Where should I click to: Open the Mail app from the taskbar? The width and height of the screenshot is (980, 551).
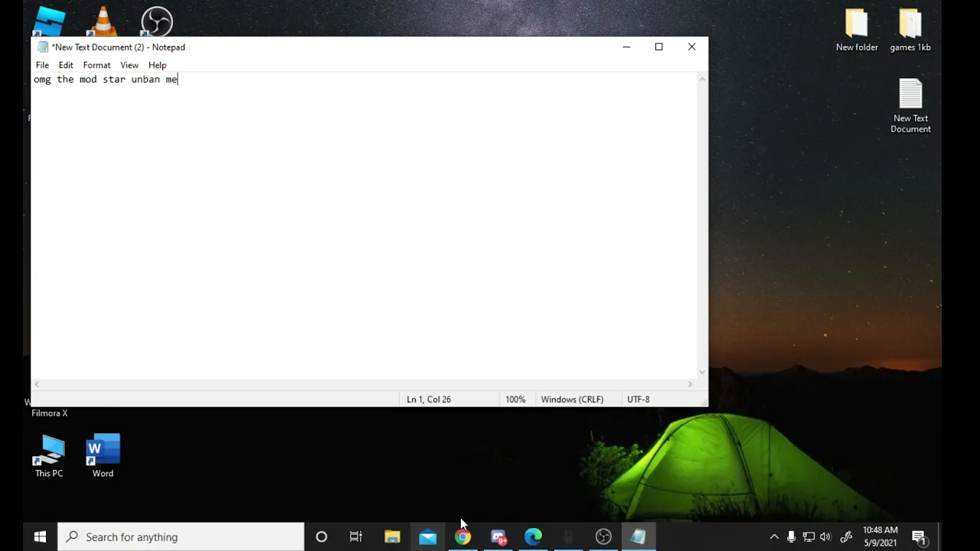coord(427,537)
